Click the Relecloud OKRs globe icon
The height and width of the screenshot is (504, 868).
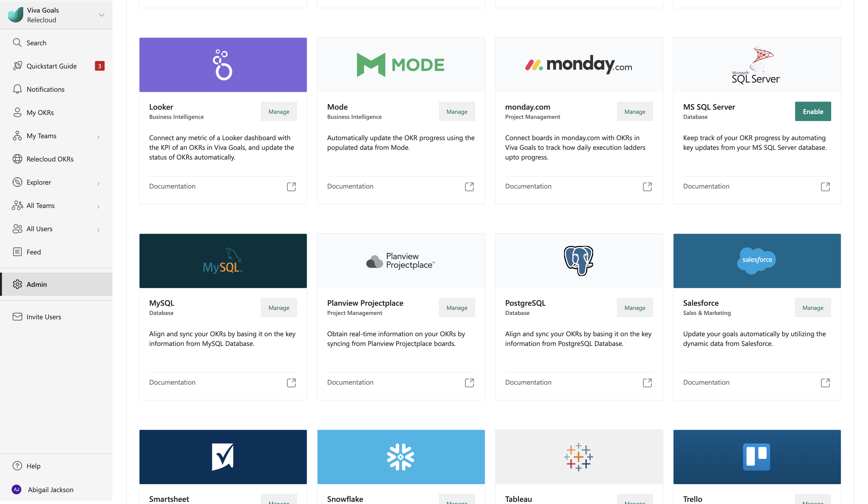(17, 159)
